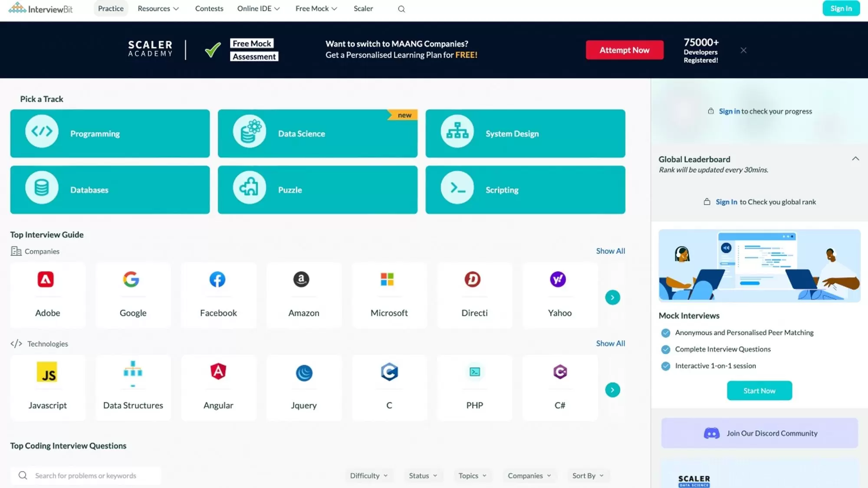Select the C# language icon
The image size is (868, 488).
coord(560,372)
